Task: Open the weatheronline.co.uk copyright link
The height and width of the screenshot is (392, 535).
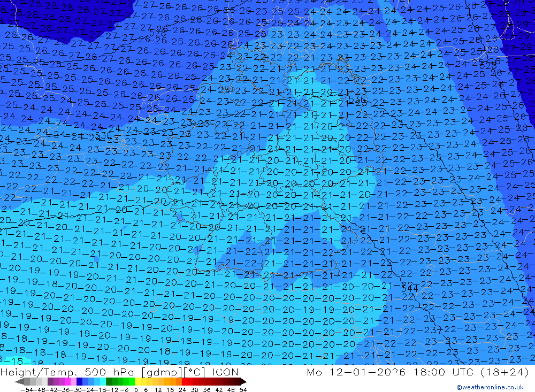Action: point(490,387)
